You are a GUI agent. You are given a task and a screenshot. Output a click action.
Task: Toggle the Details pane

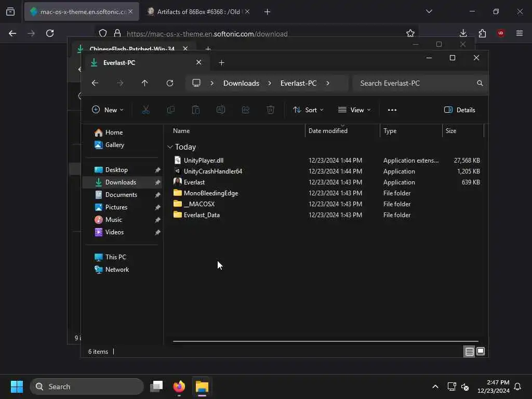[x=460, y=110]
